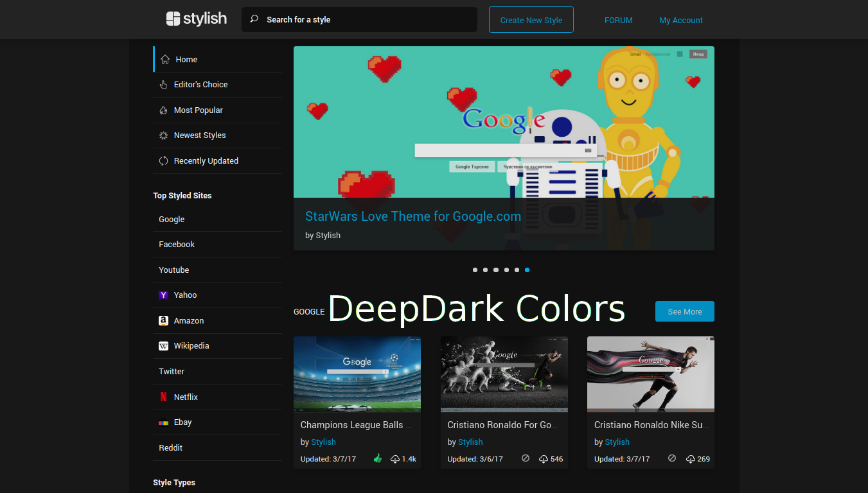Image resolution: width=868 pixels, height=493 pixels.
Task: Click See More button for Google
Action: coord(685,311)
